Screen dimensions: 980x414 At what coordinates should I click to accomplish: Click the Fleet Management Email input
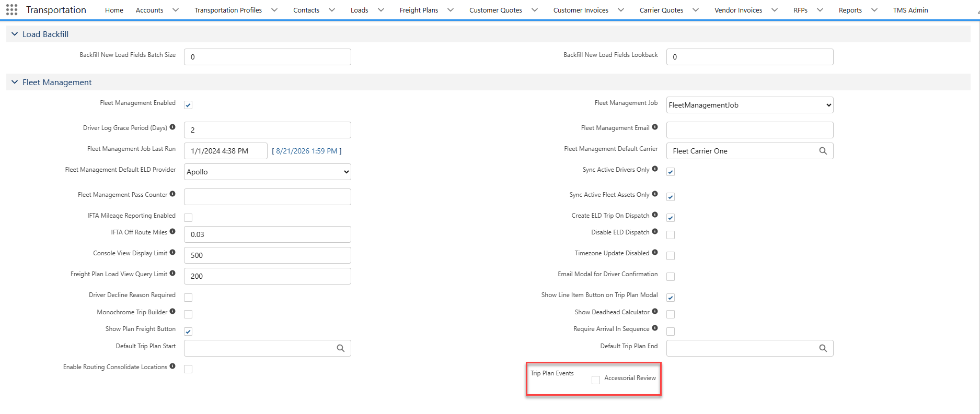750,130
